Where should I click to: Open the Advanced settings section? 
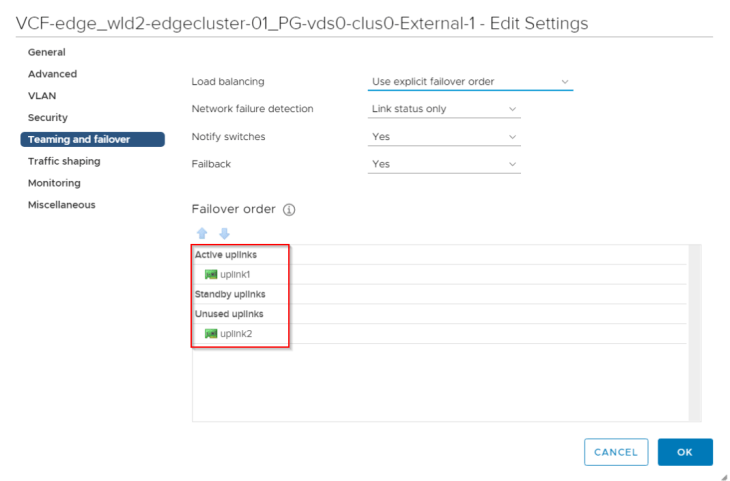(52, 74)
